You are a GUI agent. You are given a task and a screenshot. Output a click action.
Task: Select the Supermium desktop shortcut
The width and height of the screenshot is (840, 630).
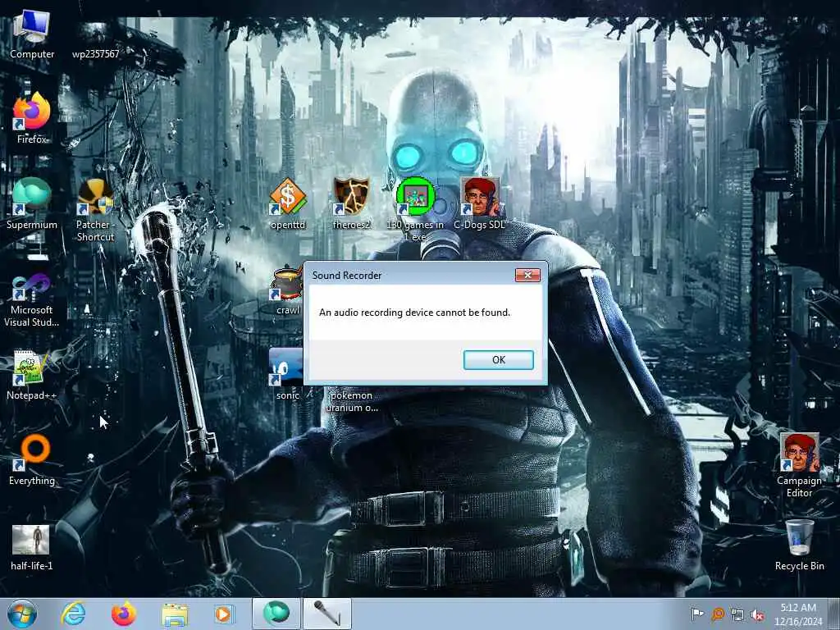coord(32,204)
